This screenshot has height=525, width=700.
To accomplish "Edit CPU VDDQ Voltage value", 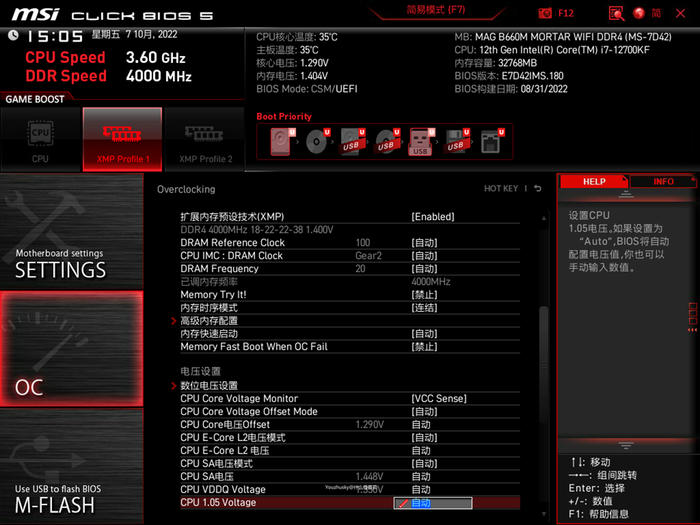I will click(421, 490).
